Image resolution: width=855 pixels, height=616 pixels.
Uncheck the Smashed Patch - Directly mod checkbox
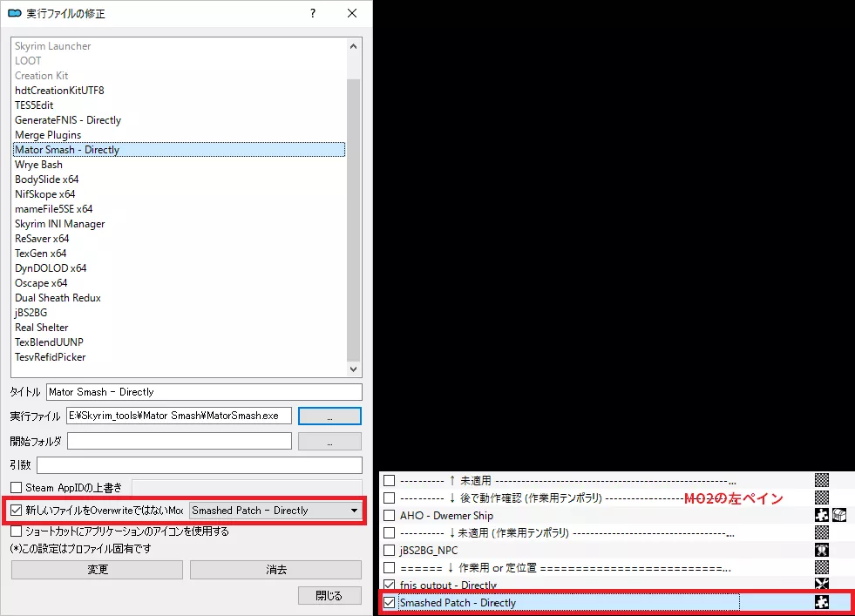(389, 602)
